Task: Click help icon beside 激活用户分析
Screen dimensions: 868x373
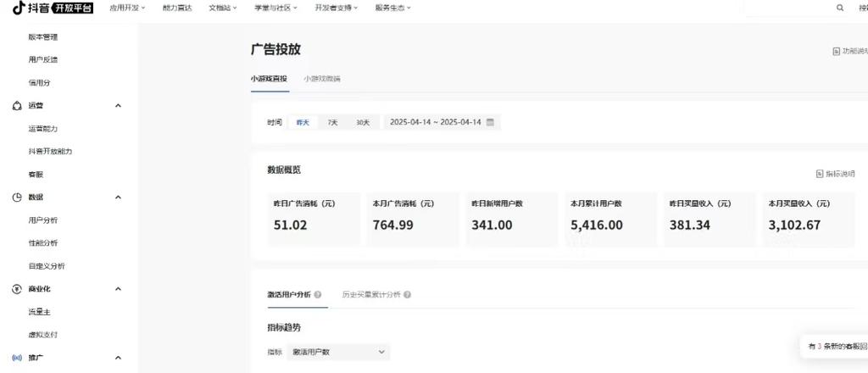Action: (x=318, y=295)
